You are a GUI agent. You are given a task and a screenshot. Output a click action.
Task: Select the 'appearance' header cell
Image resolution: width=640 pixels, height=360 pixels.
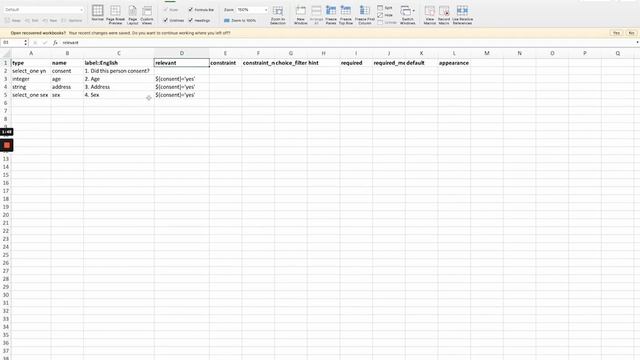pos(454,63)
